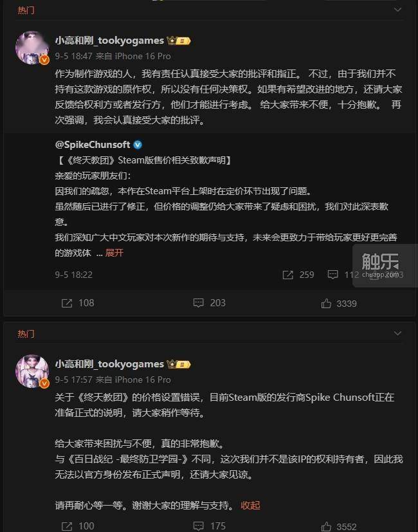Screen dimensions: 418x532
Task: Expand quoted text via 展开 link
Action: click(x=114, y=253)
